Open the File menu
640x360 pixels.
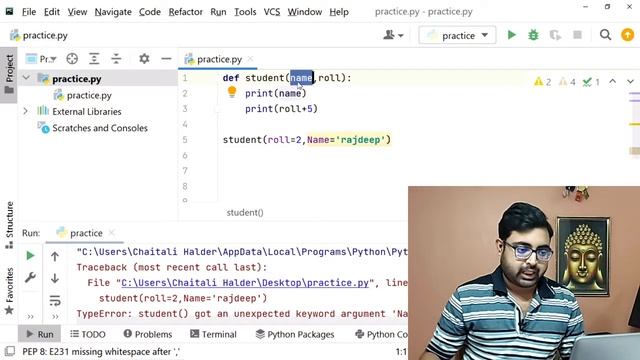point(29,12)
